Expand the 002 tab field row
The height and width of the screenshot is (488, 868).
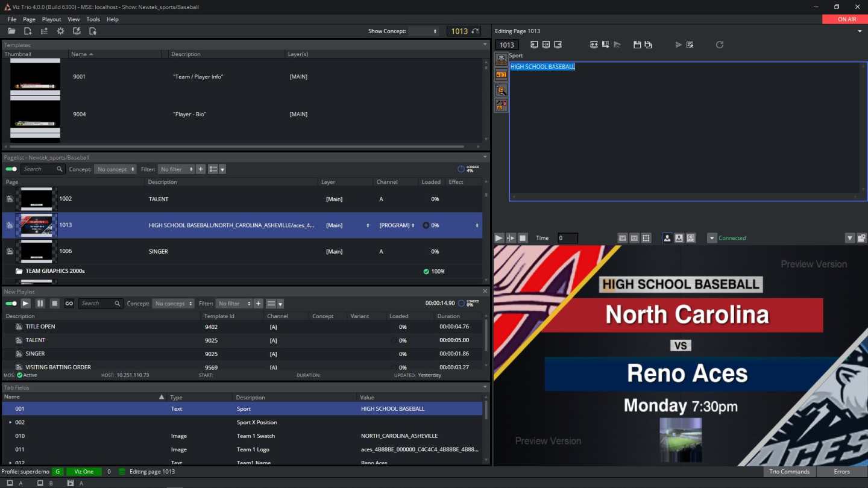pyautogui.click(x=10, y=422)
